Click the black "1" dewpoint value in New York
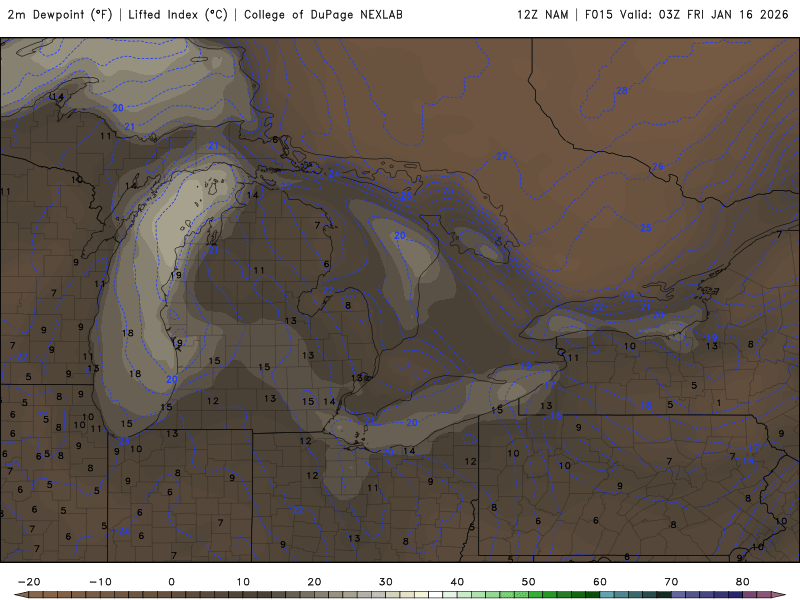Viewport: 800px width, 600px height. pos(719,403)
